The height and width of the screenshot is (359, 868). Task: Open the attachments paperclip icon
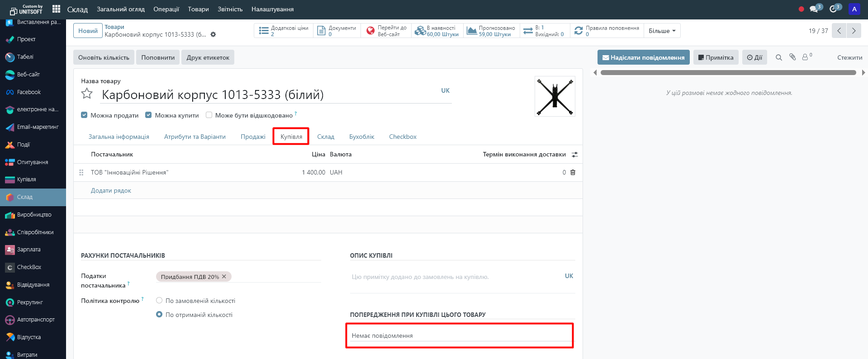tap(792, 57)
